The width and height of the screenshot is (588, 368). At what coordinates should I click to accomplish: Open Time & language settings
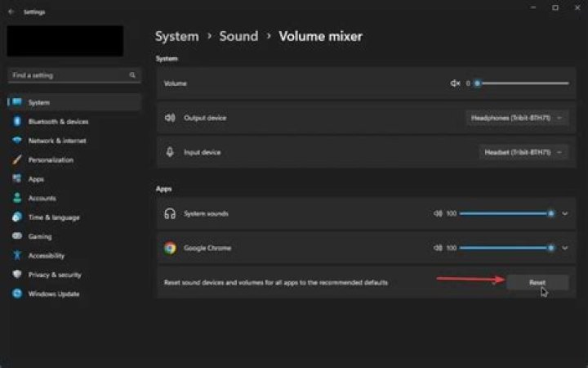coord(54,218)
